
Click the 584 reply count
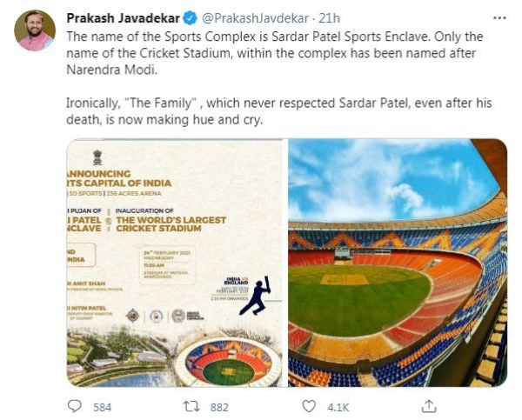click(103, 406)
